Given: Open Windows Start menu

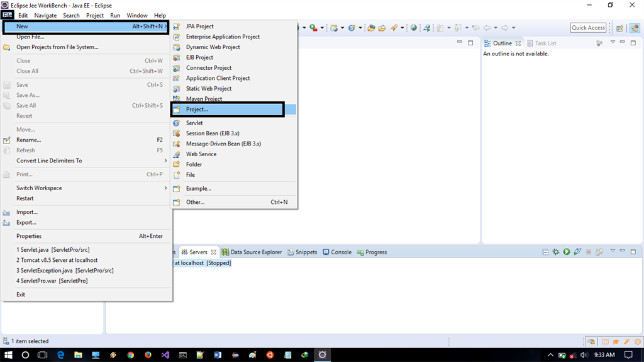Looking at the screenshot, I should point(8,355).
